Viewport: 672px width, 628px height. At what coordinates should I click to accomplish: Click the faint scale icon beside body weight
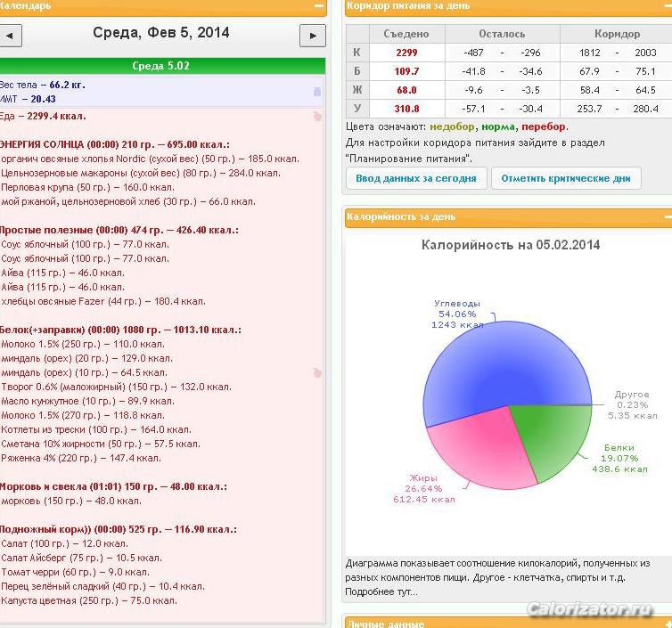317,91
